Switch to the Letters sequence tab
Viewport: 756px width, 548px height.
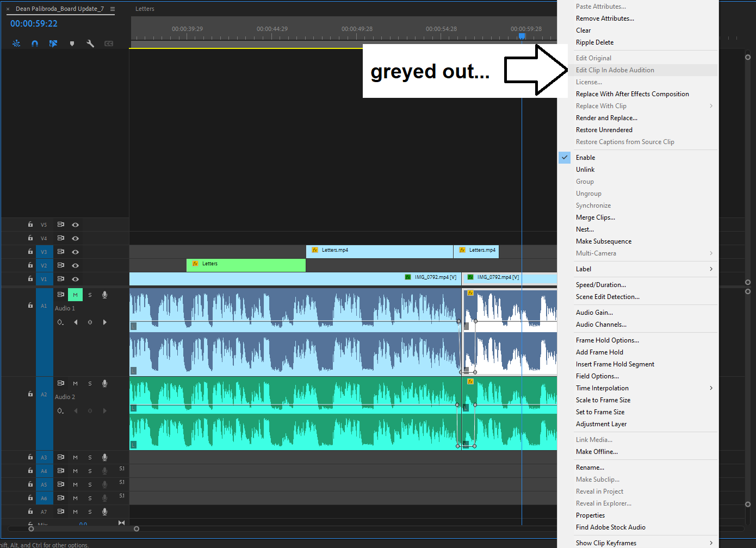coord(145,9)
